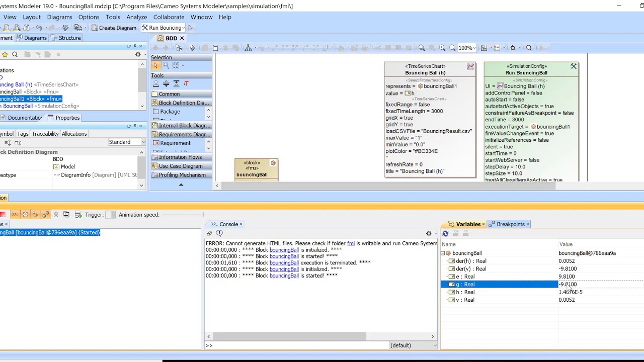
Task: Toggle the simulation nodes animation button
Action: tap(45, 215)
